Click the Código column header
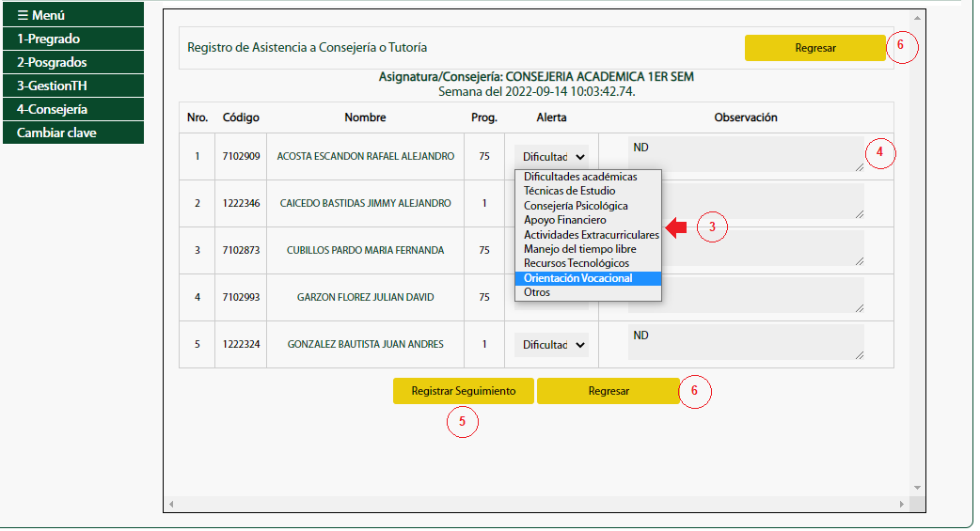The width and height of the screenshot is (980, 531). pos(242,117)
